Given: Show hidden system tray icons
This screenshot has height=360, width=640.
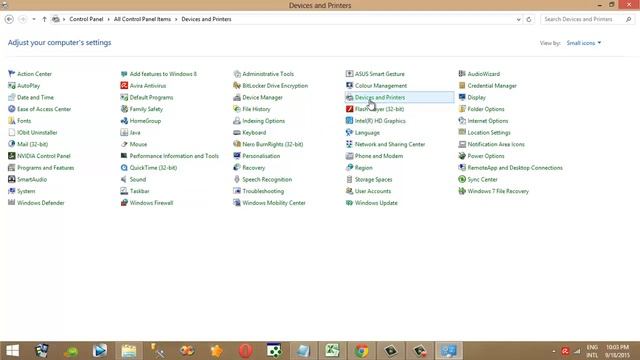Looking at the screenshot, I should [554, 351].
